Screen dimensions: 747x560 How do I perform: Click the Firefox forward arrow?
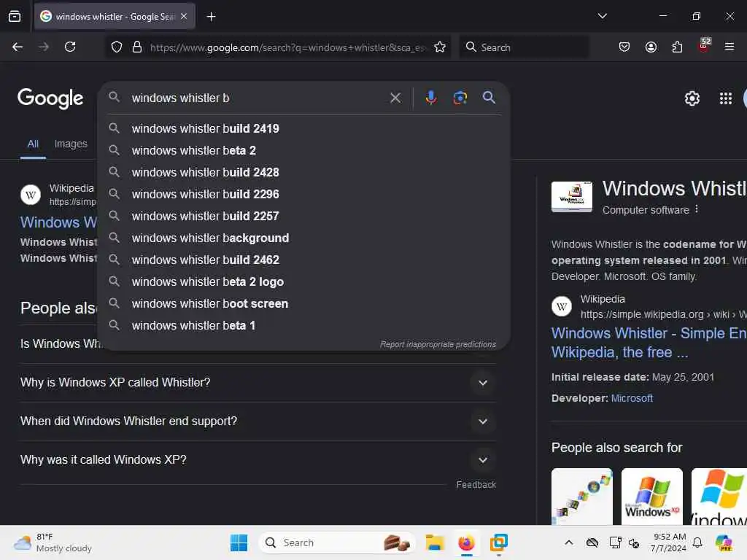(43, 47)
